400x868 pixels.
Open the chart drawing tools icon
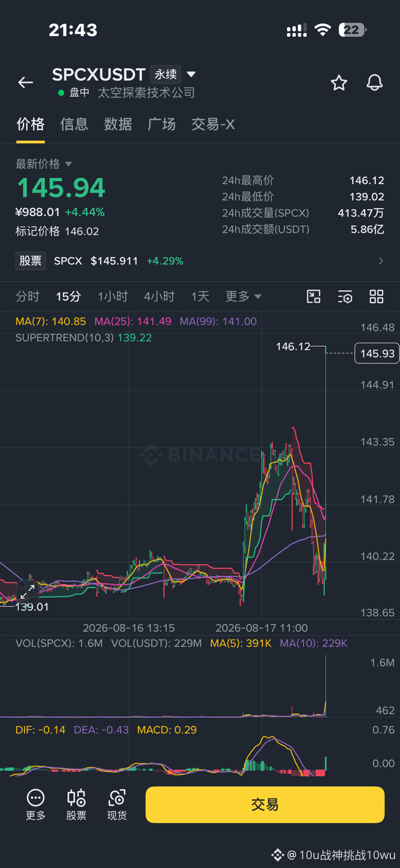314,296
